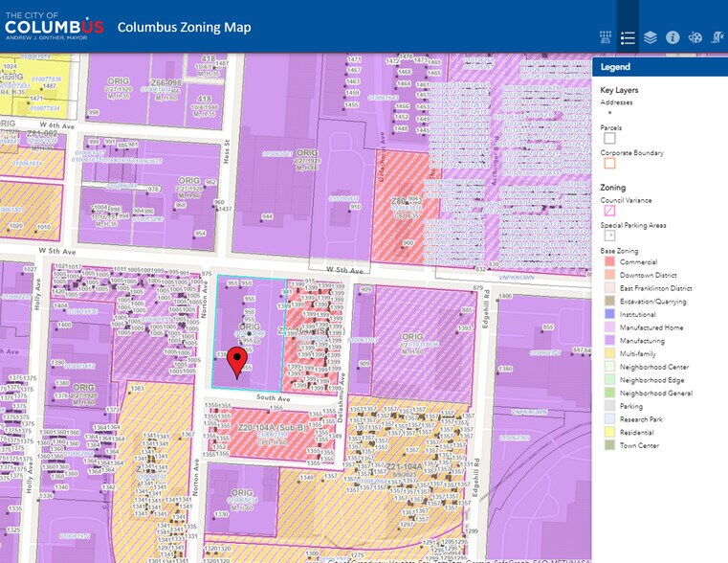Screen dimensions: 728x563
Task: Click the circular info icon
Action: click(673, 38)
